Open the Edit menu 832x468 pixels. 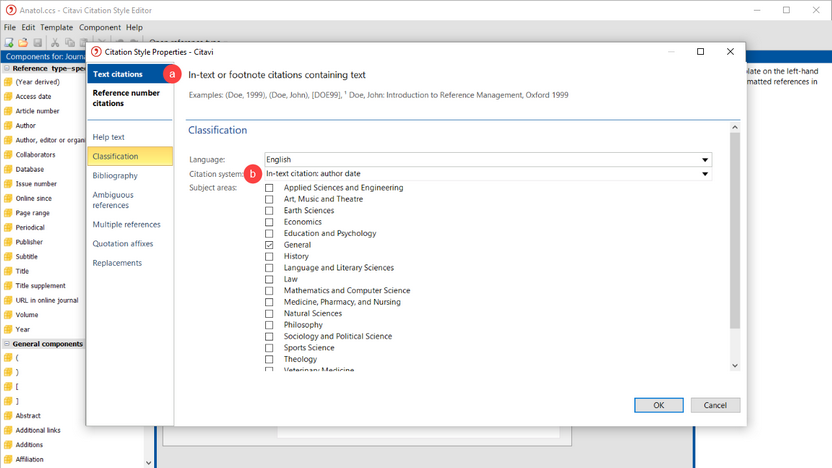pos(28,27)
